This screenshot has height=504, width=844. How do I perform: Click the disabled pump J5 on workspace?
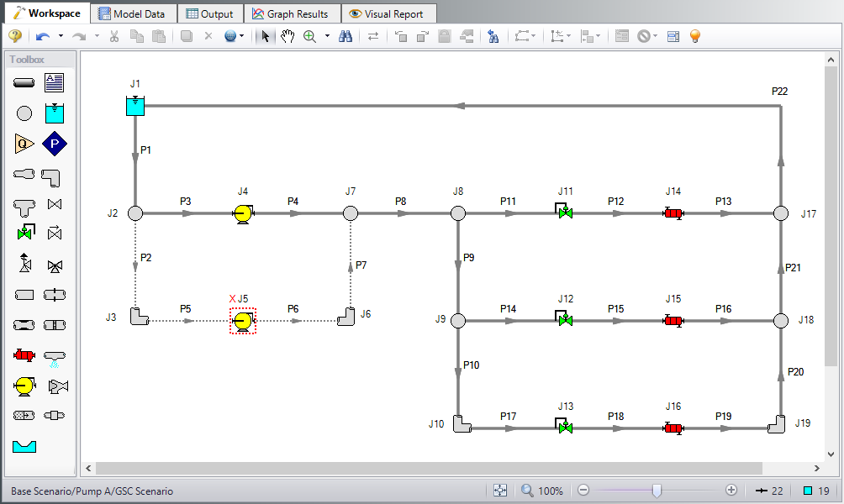[243, 321]
